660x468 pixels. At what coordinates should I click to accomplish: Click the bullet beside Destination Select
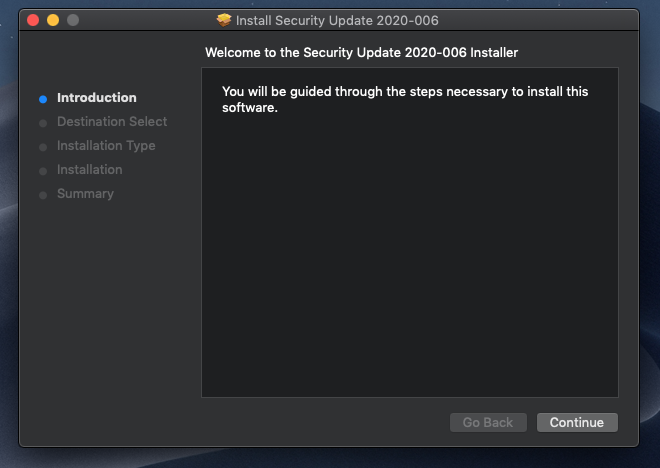43,123
